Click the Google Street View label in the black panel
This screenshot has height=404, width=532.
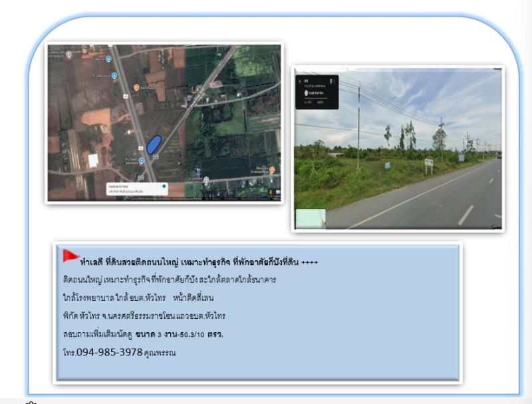(x=316, y=93)
